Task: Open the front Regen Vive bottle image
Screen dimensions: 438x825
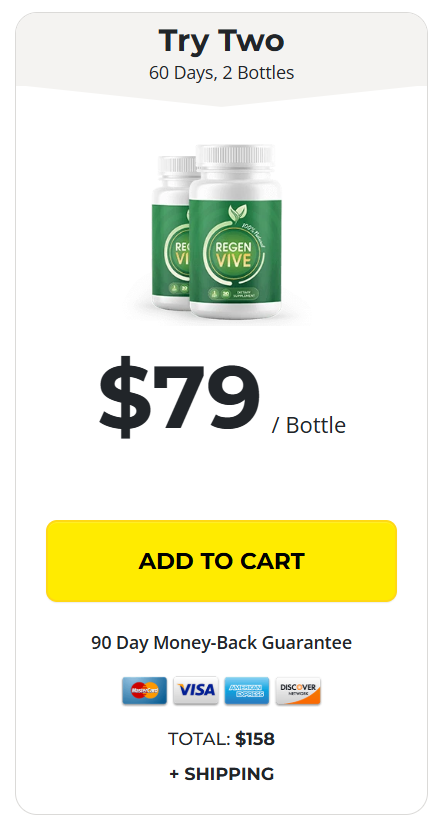Action: [x=235, y=232]
